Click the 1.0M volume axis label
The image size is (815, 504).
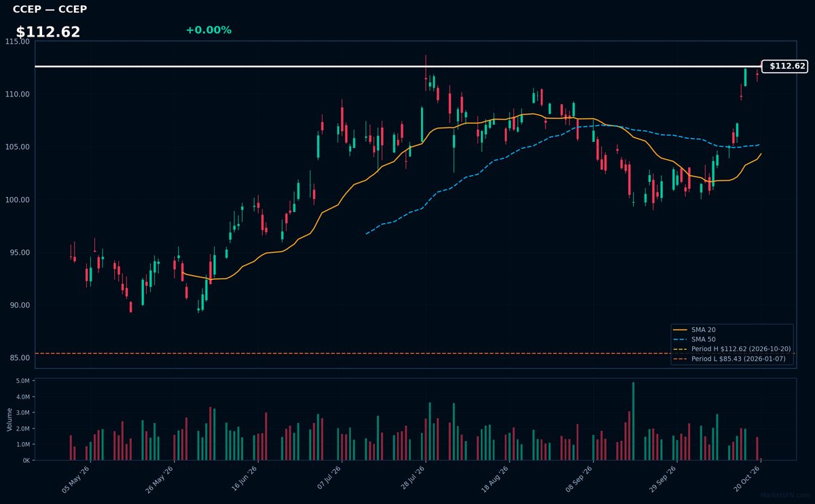(x=22, y=444)
